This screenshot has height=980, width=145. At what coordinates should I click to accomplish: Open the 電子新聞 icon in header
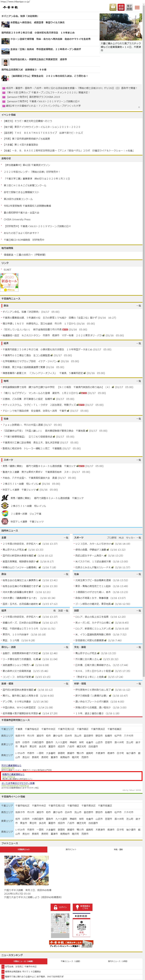coord(129,7)
